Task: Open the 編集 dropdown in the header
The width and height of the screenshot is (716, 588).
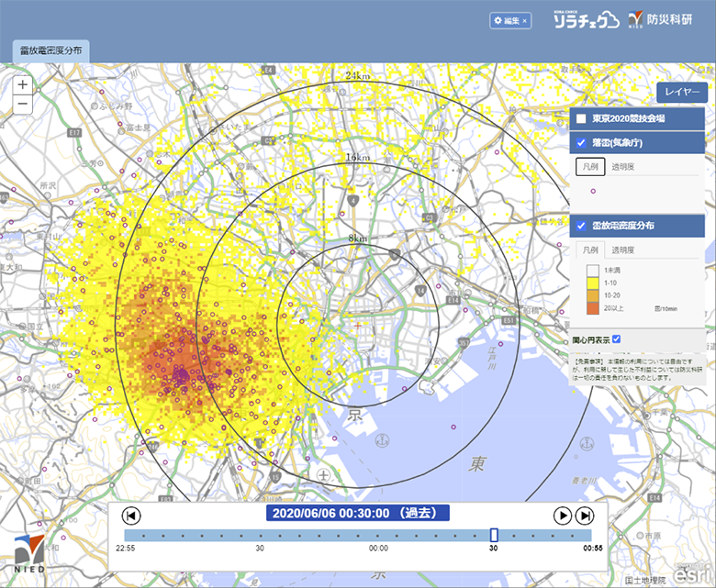Action: click(509, 20)
